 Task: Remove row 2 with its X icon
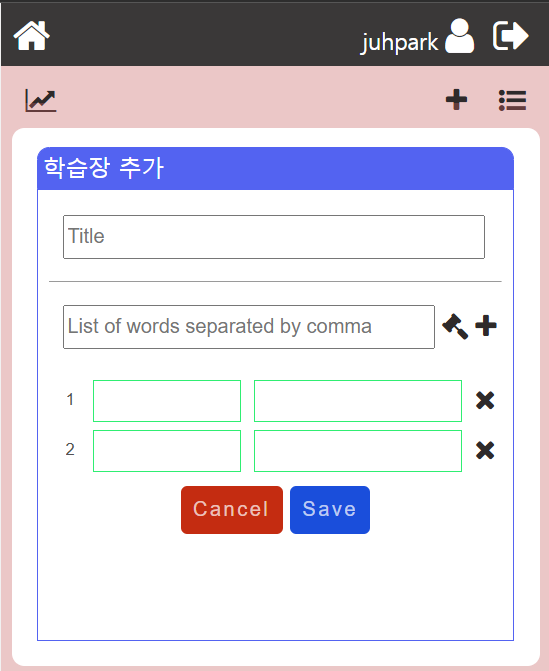tap(485, 450)
